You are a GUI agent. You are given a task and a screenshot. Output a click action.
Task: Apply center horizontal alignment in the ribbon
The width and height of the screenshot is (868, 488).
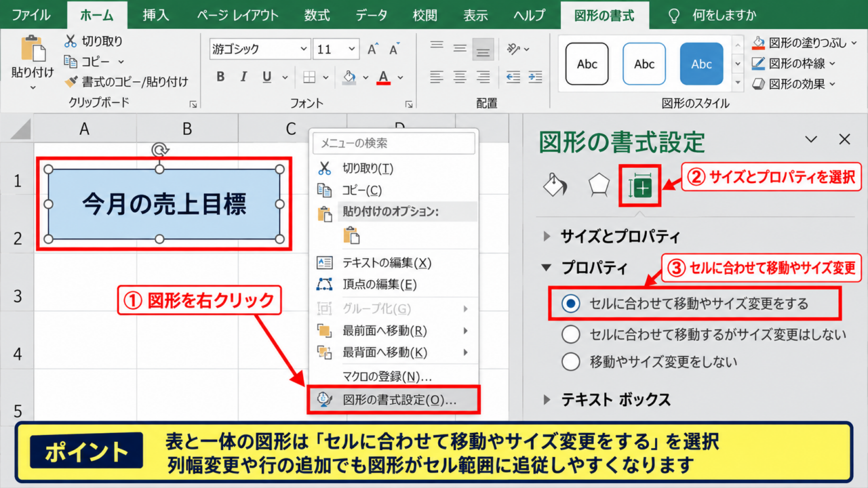[x=460, y=77]
